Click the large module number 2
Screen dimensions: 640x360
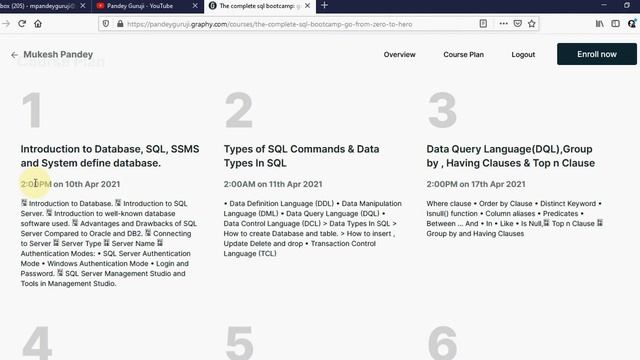239,110
